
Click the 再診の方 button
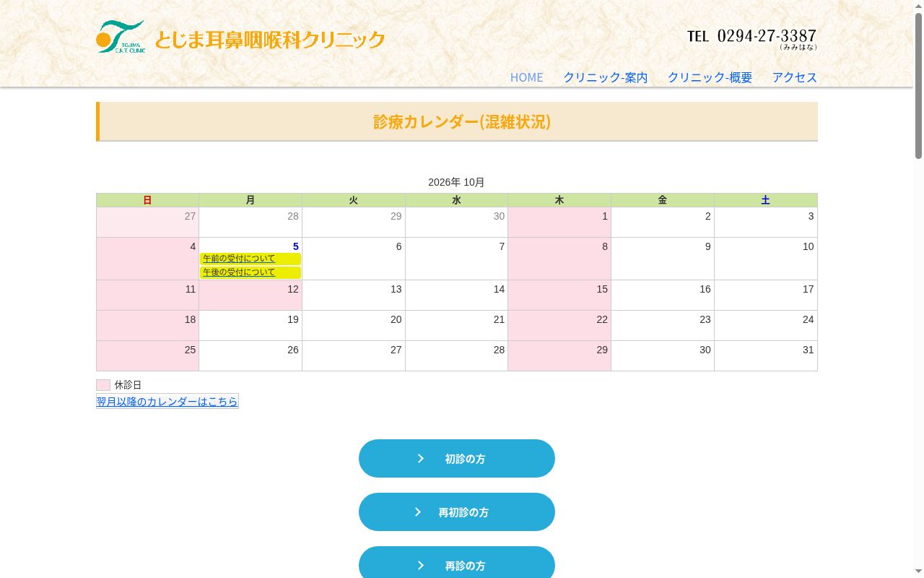pyautogui.click(x=457, y=562)
